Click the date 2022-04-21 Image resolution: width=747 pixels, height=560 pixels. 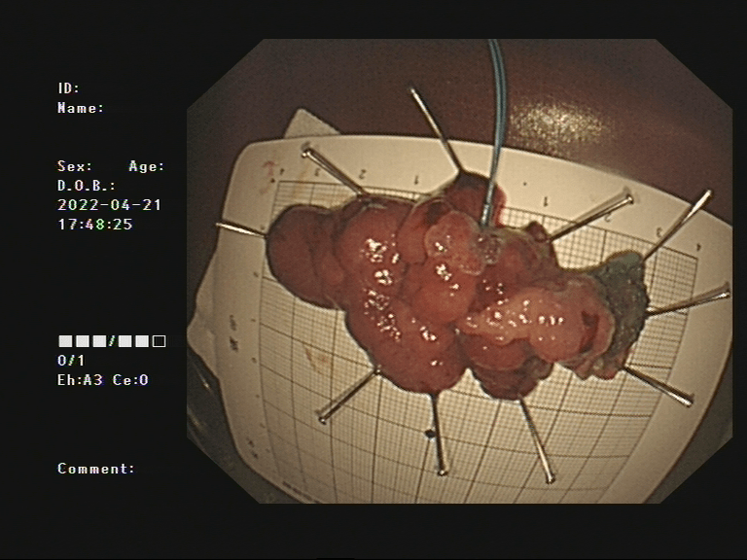tap(110, 205)
